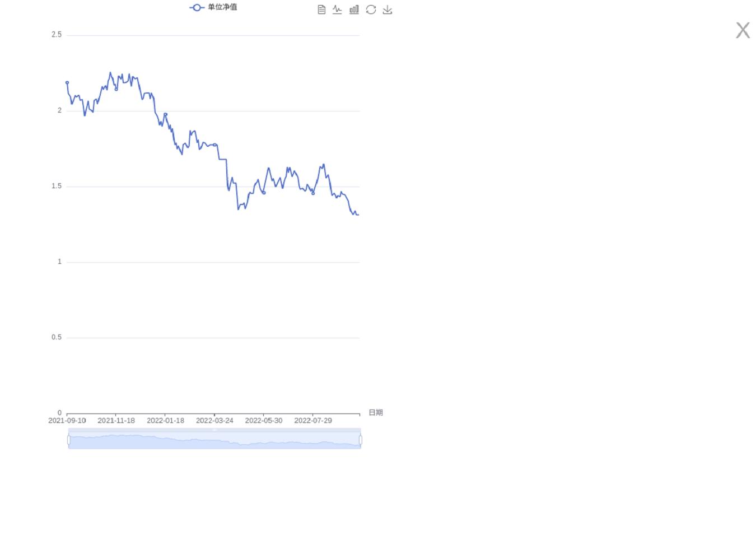Image resolution: width=756 pixels, height=549 pixels.
Task: Select the first data point marker on line
Action: tap(67, 82)
